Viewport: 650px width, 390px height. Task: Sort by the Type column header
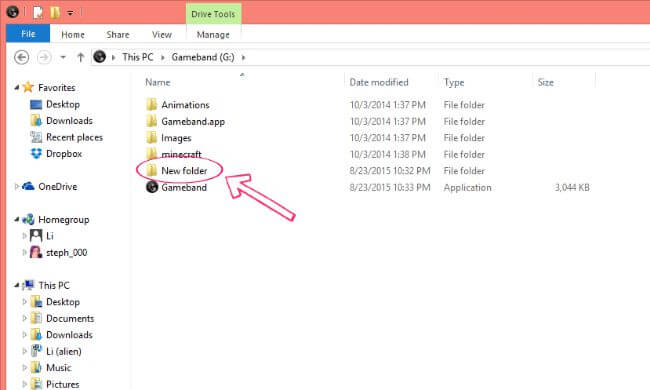point(454,82)
